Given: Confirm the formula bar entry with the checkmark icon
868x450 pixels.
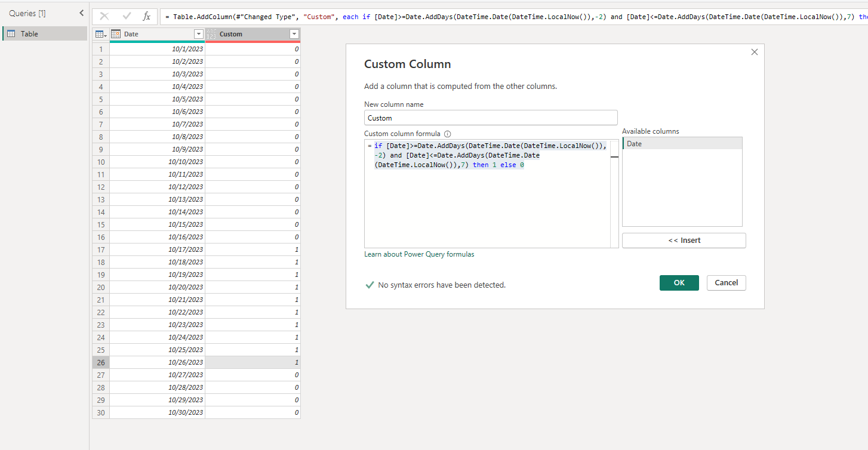Looking at the screenshot, I should pos(127,17).
